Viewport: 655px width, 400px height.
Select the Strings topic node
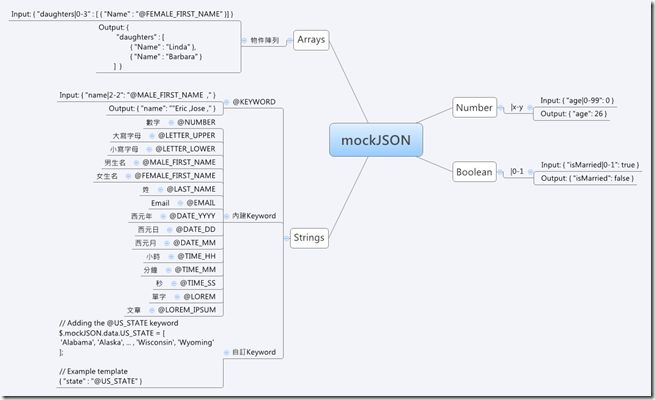(x=309, y=238)
